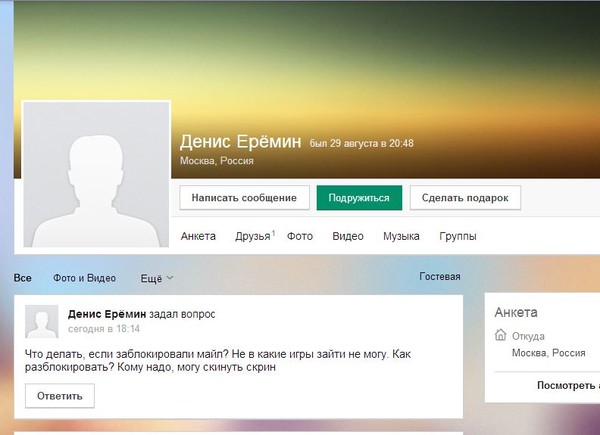Viewport: 600px width, 435px height.
Task: Click the Откуда label in Анкета panel
Action: 528,336
